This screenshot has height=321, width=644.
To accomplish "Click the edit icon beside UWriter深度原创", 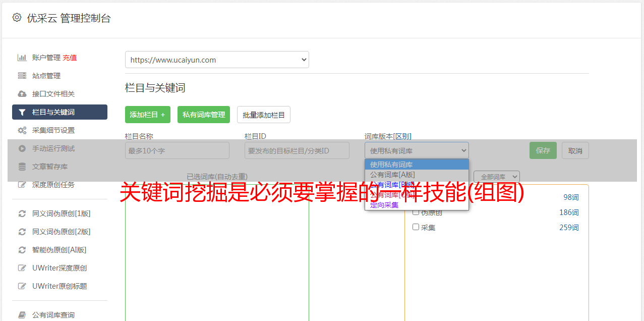I will click(x=22, y=268).
